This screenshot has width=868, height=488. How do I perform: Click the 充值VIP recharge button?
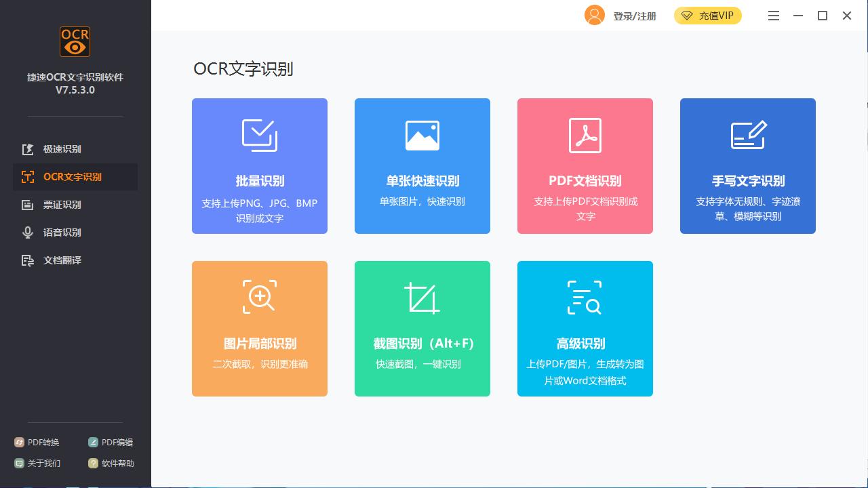708,15
